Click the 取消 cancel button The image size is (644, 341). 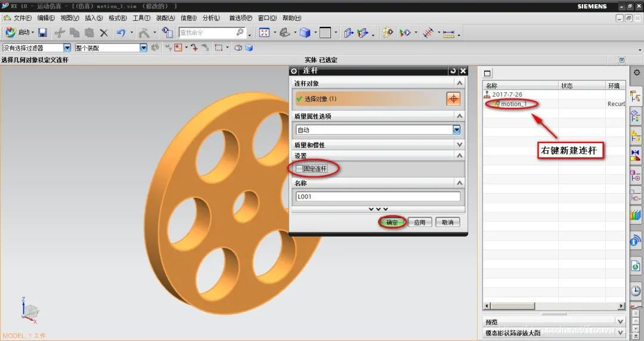[x=448, y=222]
